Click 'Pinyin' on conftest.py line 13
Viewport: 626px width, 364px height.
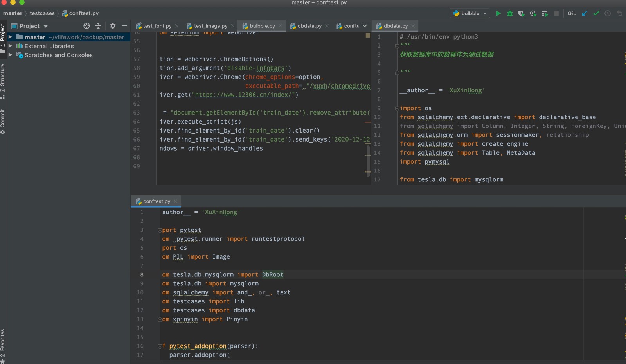[237, 319]
